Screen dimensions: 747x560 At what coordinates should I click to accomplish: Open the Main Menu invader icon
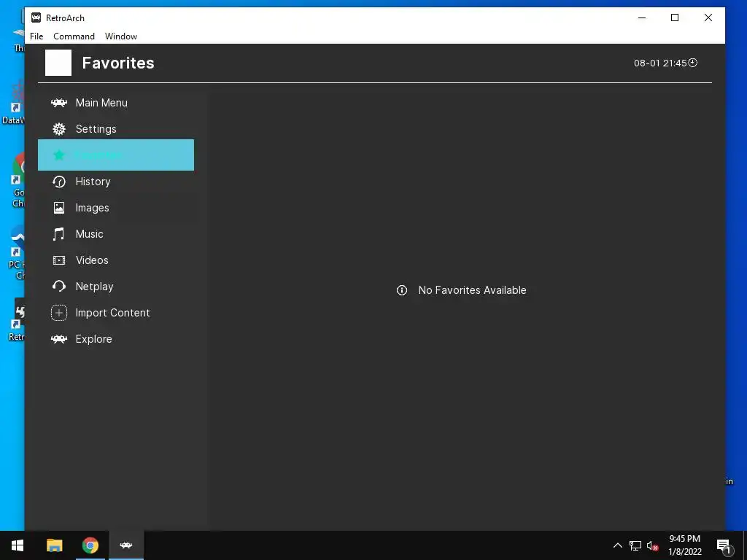click(x=59, y=103)
